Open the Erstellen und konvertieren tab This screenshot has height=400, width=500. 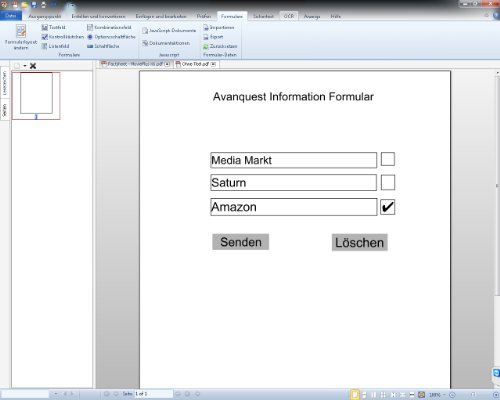click(x=98, y=16)
